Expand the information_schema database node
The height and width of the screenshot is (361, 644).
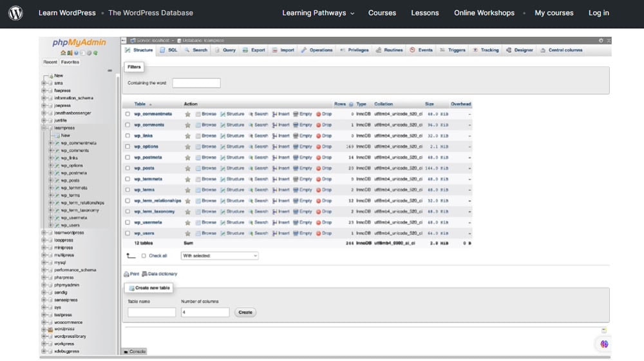[44, 98]
